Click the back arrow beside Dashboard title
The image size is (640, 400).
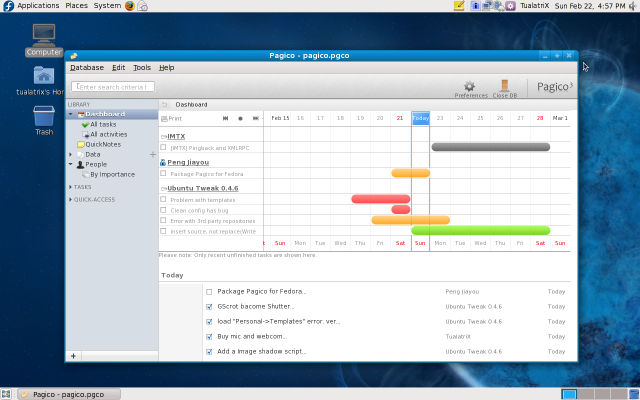164,104
